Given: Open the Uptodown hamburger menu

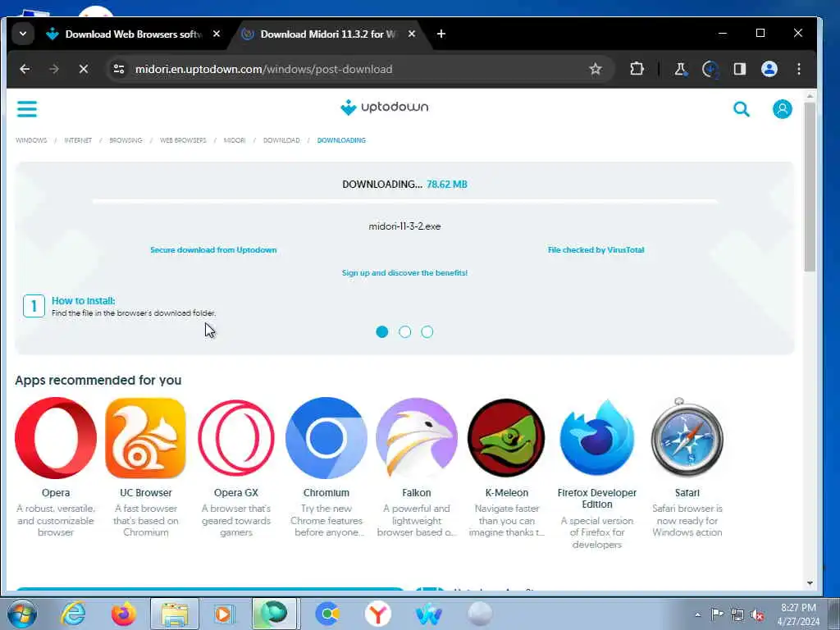Looking at the screenshot, I should (27, 109).
